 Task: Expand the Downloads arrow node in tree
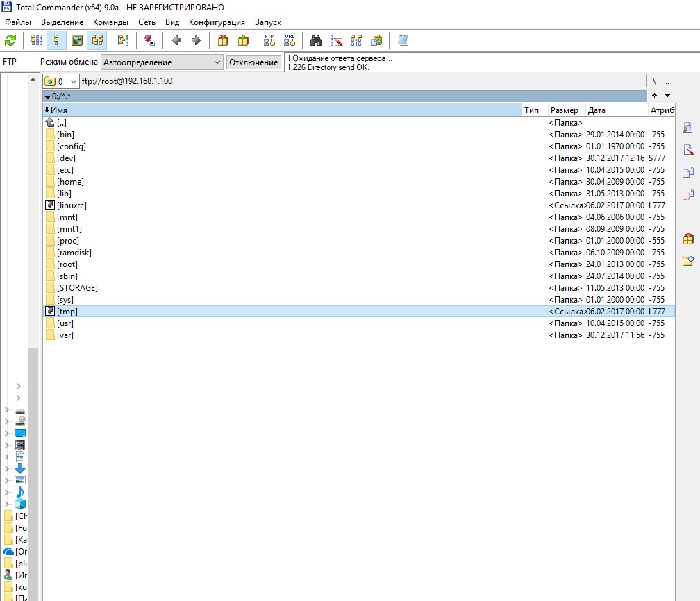coord(7,468)
